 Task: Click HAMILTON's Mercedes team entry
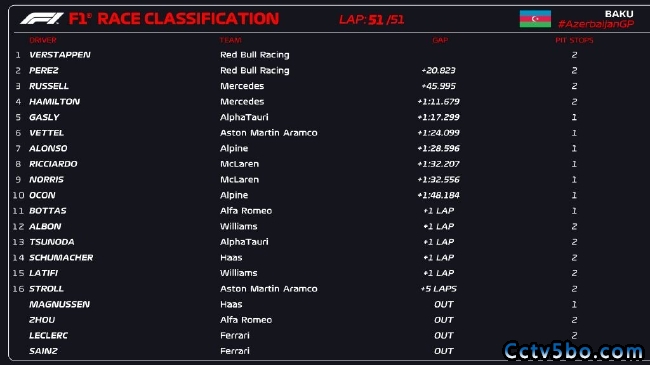tap(242, 102)
